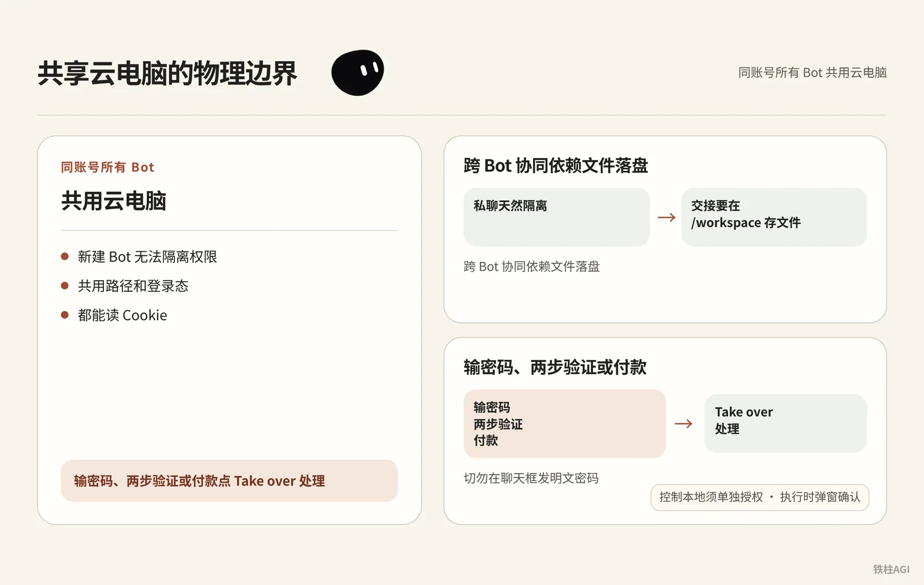
Task: Select bullet 都能读 Cookie
Action: (x=122, y=315)
